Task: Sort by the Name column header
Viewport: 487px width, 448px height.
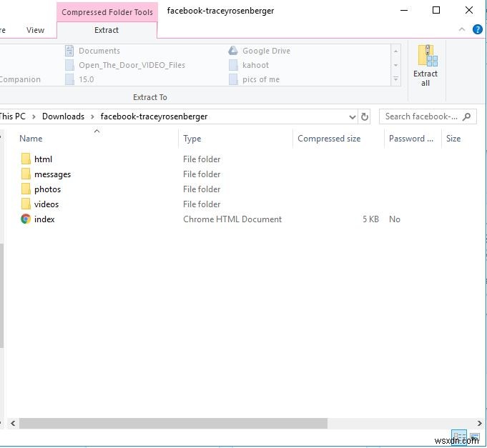Action: pyautogui.click(x=31, y=139)
